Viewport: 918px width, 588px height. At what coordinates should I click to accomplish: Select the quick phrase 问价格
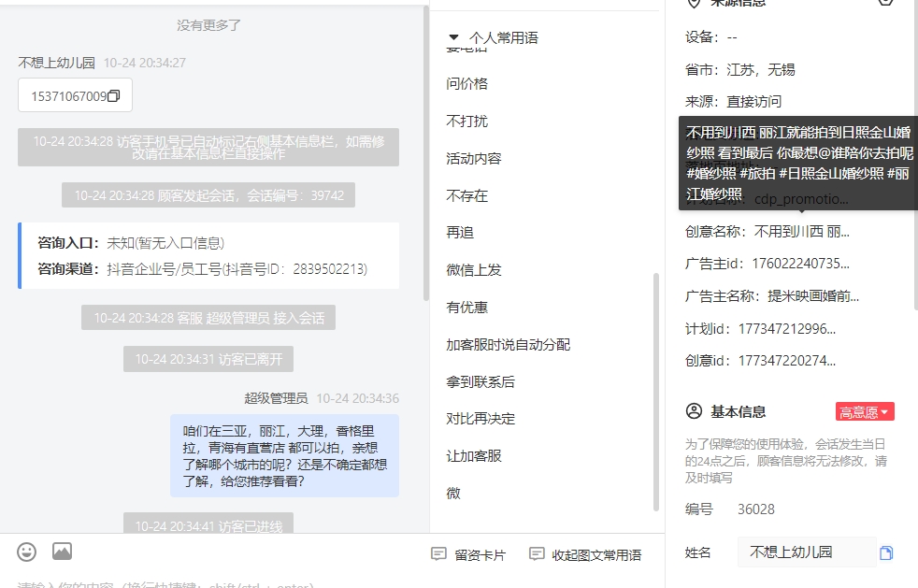click(x=466, y=84)
